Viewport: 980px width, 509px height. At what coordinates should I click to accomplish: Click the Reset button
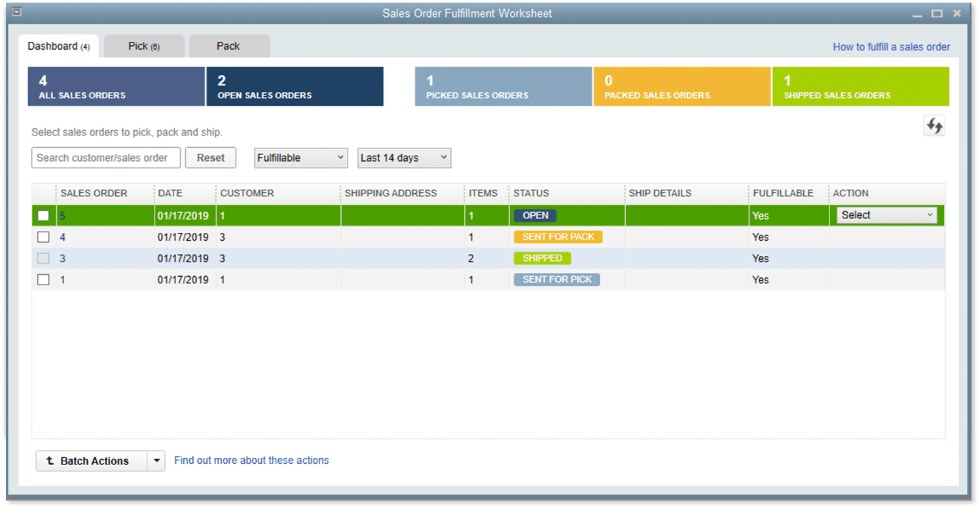(211, 158)
